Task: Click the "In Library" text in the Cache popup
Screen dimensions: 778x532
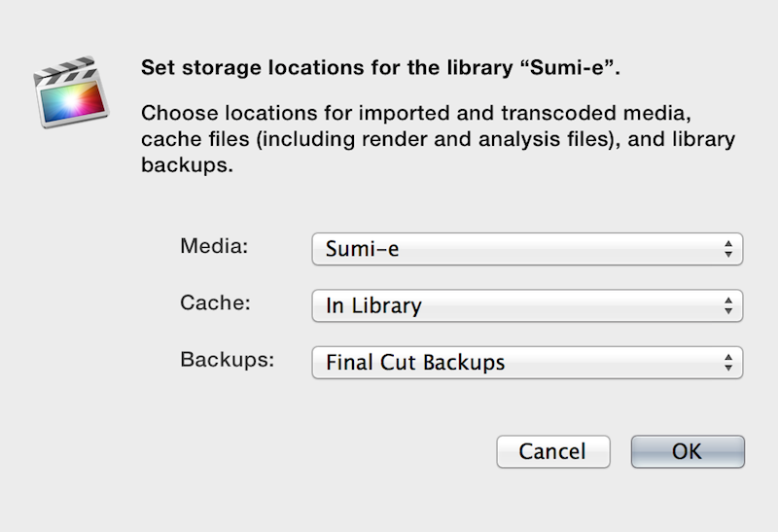Action: click(x=373, y=306)
